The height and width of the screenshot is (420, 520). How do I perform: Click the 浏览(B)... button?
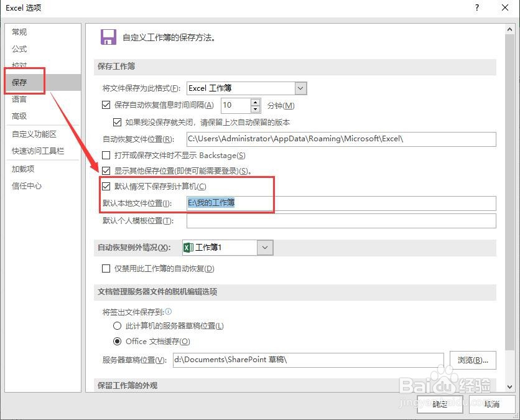[473, 360]
